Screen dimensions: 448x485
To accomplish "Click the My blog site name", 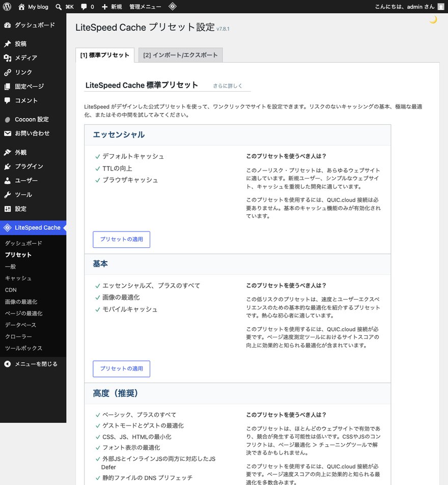I will click(x=38, y=7).
